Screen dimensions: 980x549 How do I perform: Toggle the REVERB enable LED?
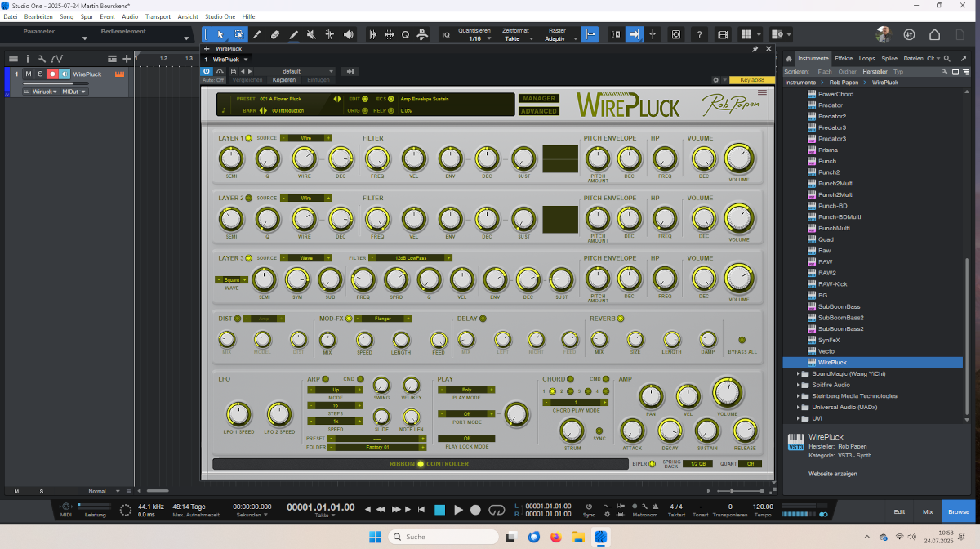621,319
